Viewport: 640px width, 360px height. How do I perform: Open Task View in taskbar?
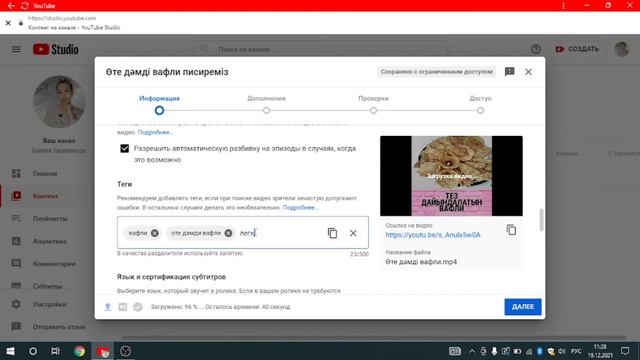(x=56, y=351)
